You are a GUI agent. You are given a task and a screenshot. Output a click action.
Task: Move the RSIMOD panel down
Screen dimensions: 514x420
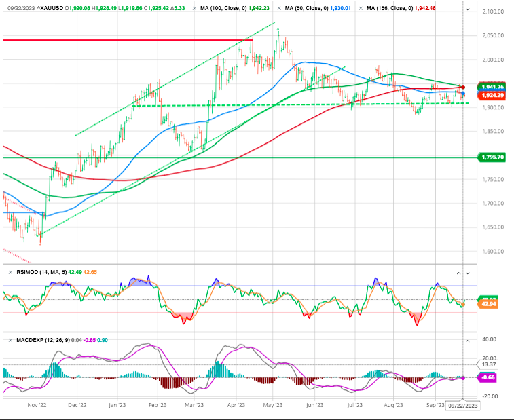click(466, 273)
